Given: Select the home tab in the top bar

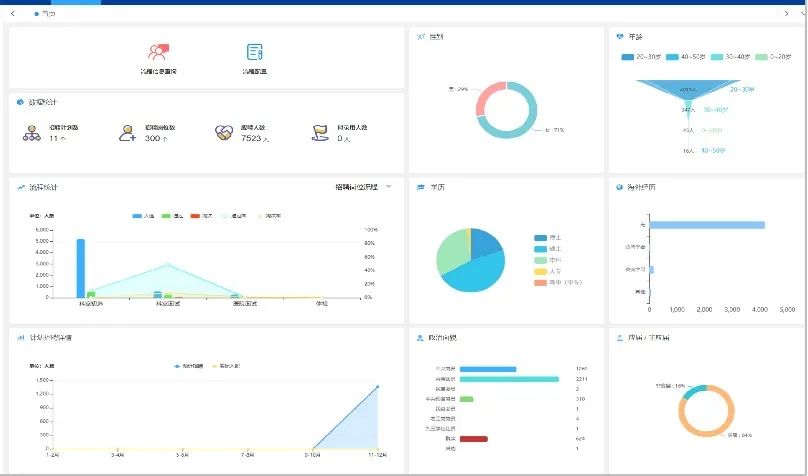Looking at the screenshot, I should [x=45, y=14].
